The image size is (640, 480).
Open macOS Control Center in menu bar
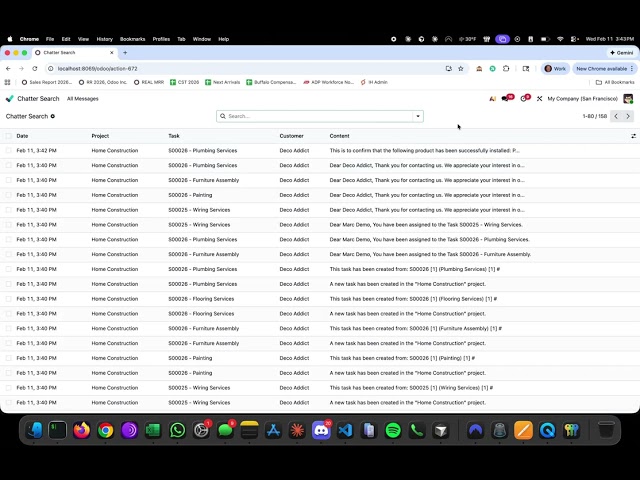coord(574,39)
